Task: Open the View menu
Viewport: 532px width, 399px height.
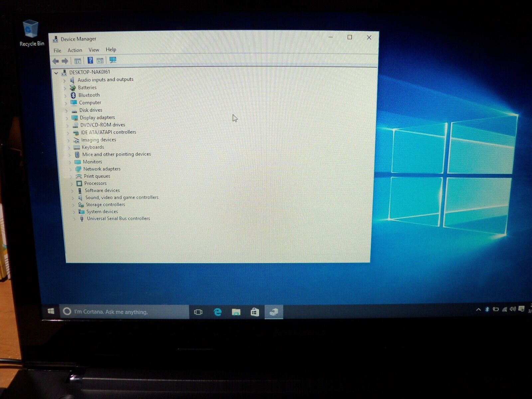Action: (x=94, y=50)
